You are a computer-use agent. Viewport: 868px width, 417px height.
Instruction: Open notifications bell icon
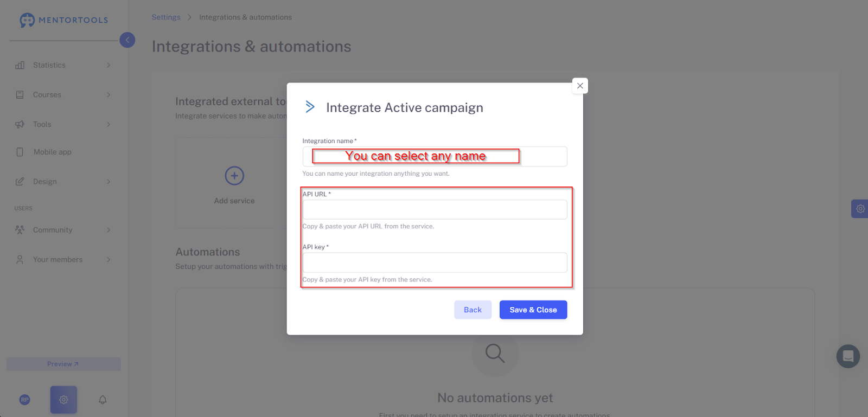click(103, 400)
